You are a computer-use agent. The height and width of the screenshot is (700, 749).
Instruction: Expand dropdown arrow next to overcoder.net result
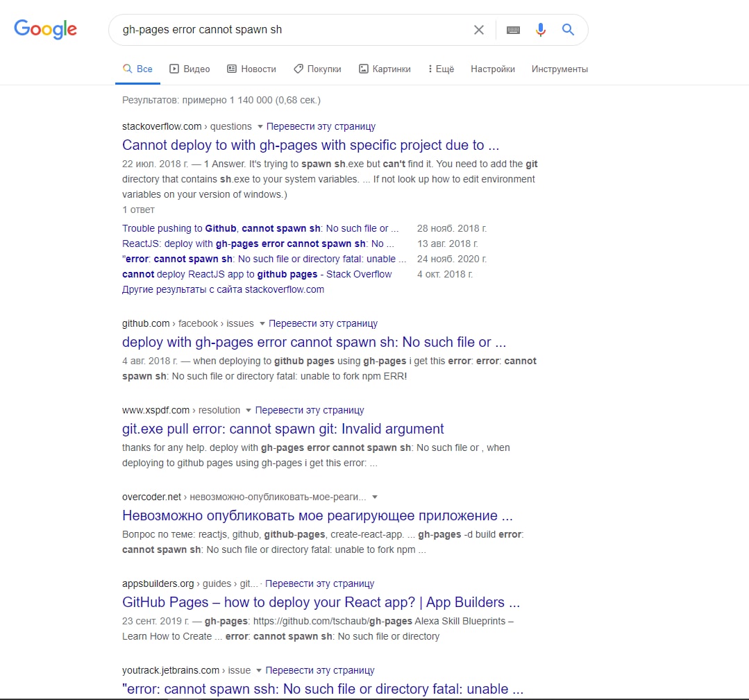375,497
